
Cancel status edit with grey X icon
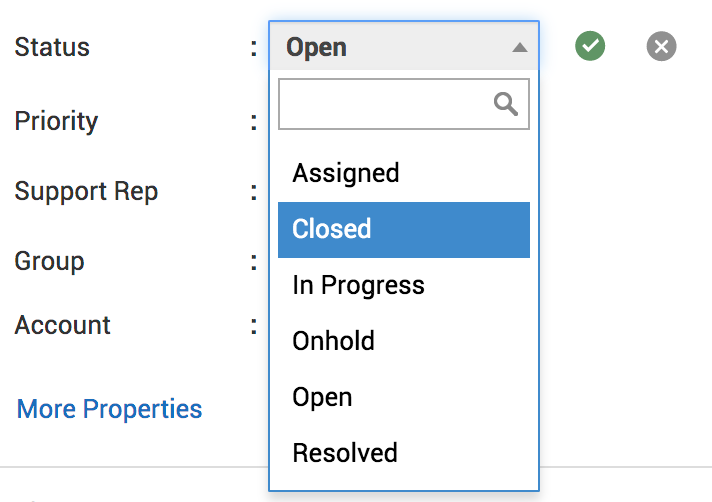(x=661, y=46)
